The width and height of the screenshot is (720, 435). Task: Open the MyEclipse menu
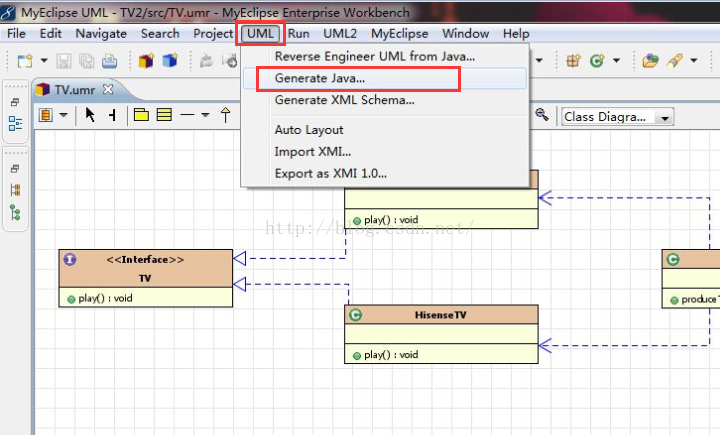[x=399, y=34]
